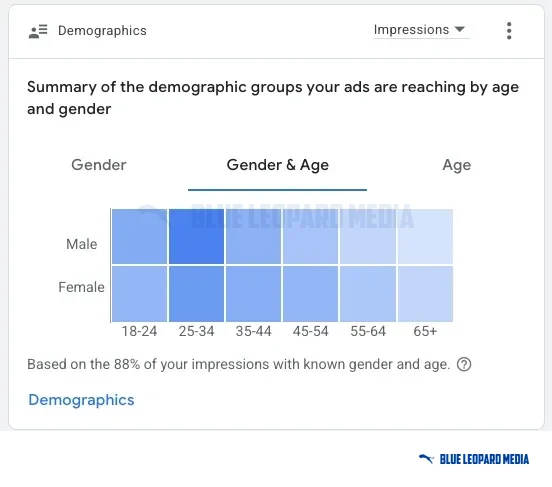
Task: Click the 45-54 age axis label
Action: click(310, 331)
